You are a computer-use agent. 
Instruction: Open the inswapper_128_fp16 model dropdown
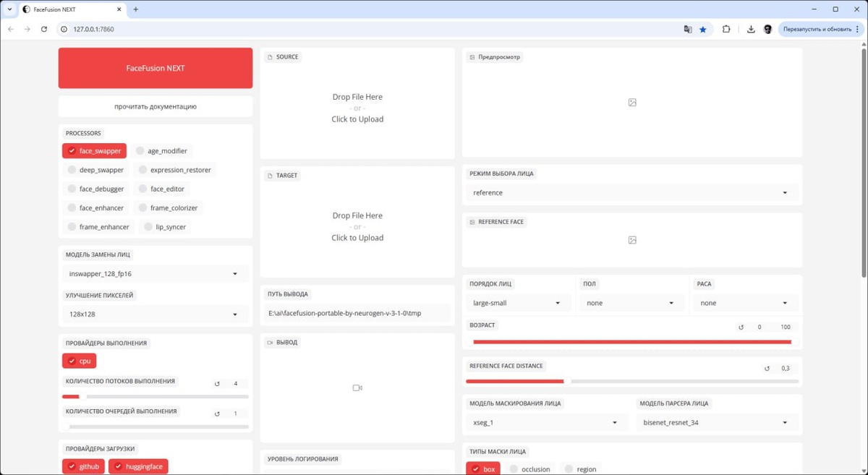155,274
